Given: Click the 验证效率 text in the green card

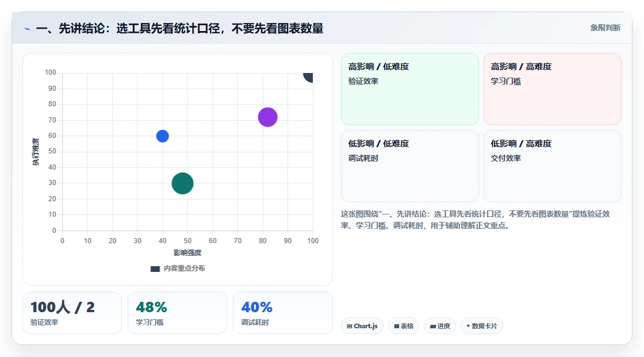Looking at the screenshot, I should [363, 81].
